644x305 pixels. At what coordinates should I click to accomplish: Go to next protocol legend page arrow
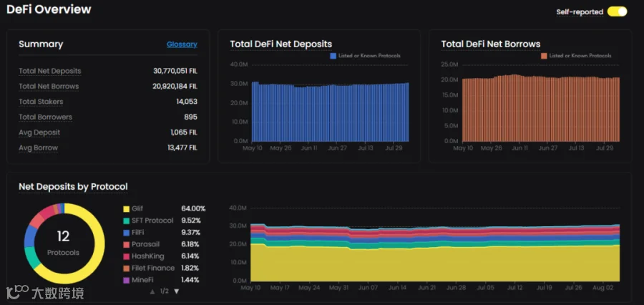(177, 291)
